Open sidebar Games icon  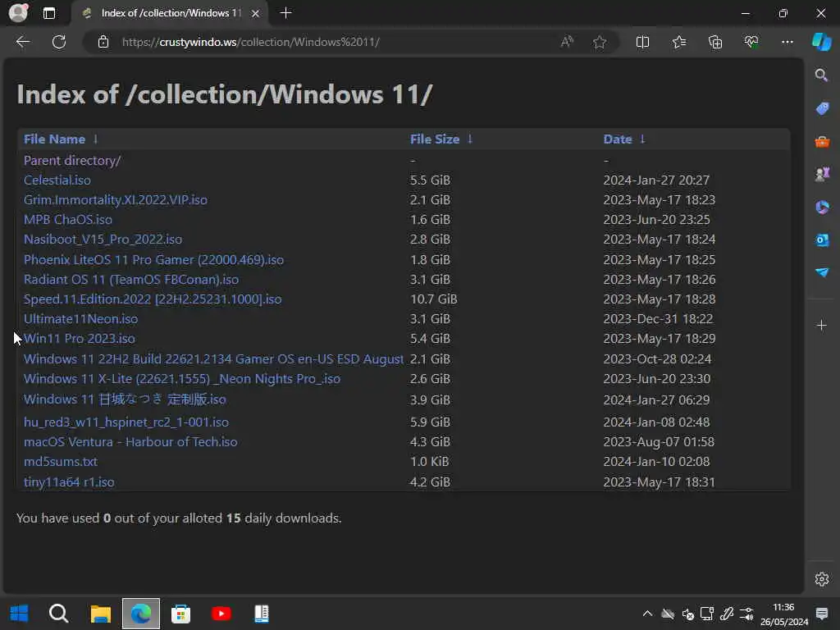(x=822, y=174)
